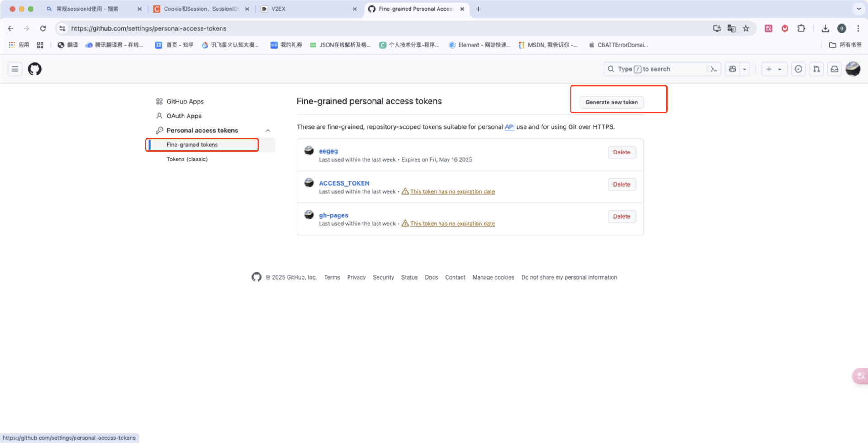The width and height of the screenshot is (868, 443).
Task: Delete the gh-pages token
Action: [x=622, y=217]
